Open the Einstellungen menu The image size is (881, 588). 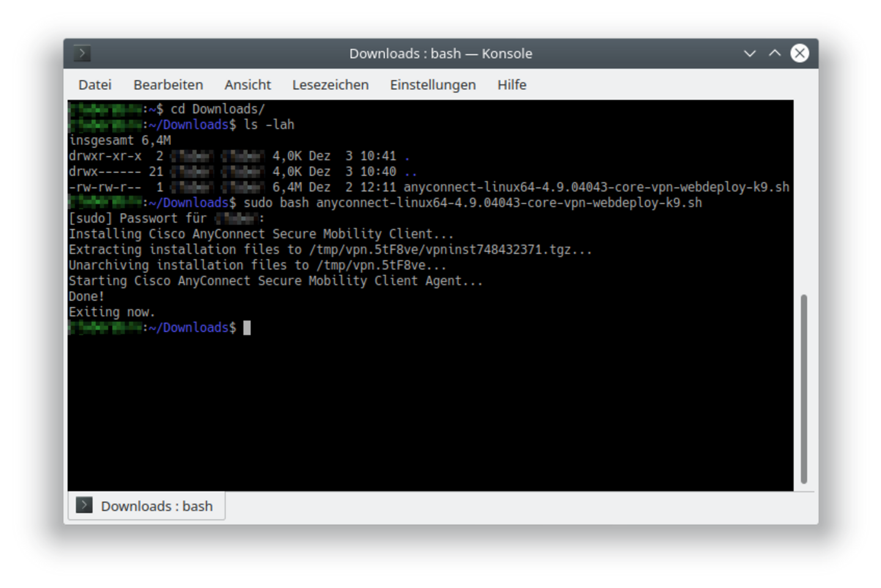coord(433,85)
